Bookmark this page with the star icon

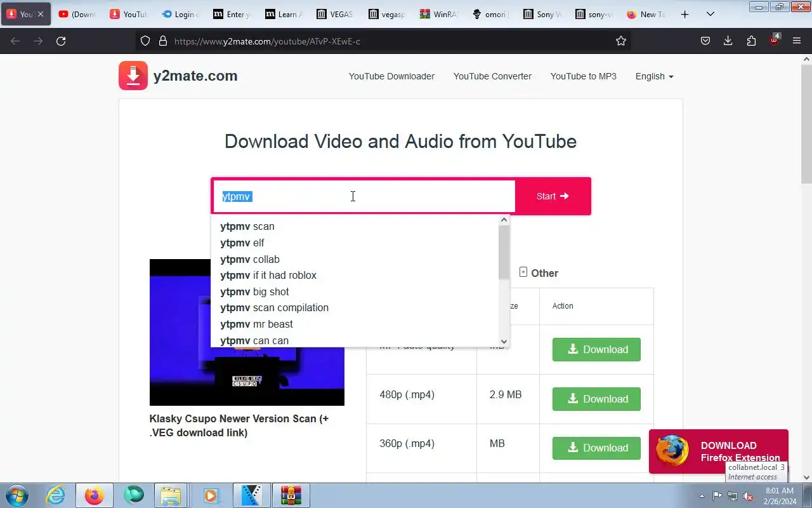tap(621, 41)
